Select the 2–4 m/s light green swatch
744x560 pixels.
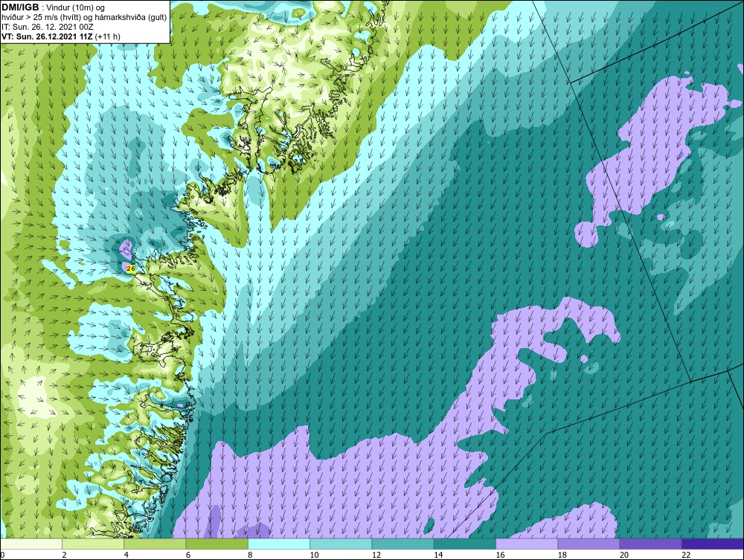[x=93, y=544]
